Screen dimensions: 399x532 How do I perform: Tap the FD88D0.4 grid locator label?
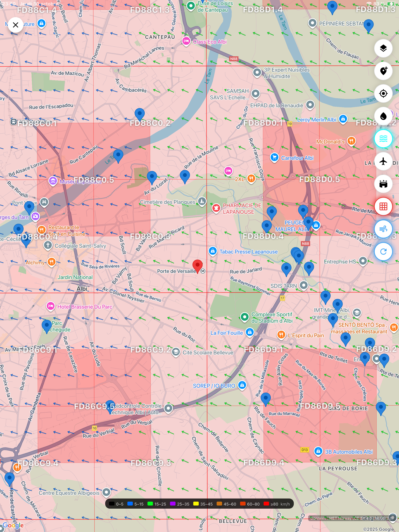click(263, 236)
